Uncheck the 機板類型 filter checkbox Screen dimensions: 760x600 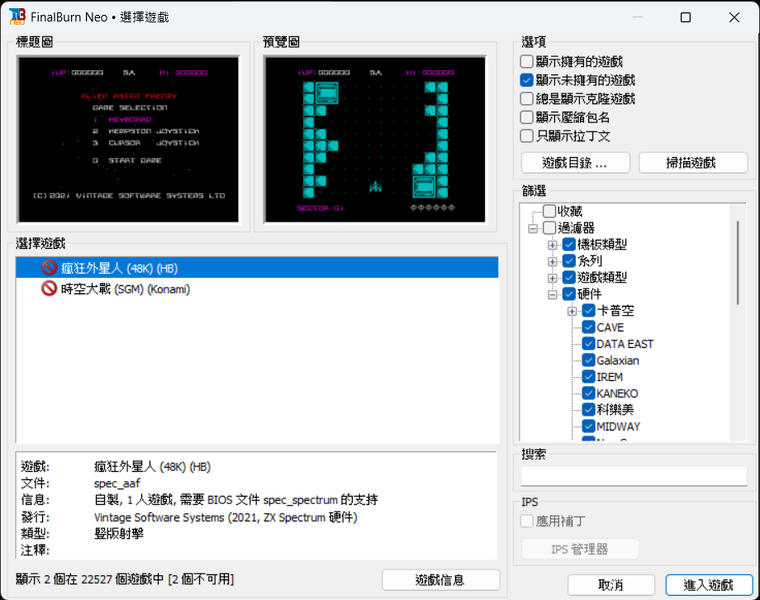pos(569,244)
